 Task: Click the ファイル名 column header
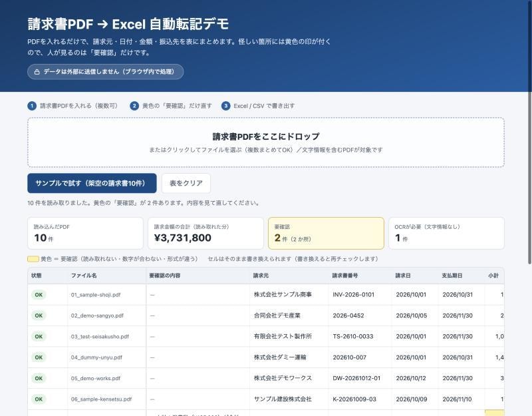106,276
